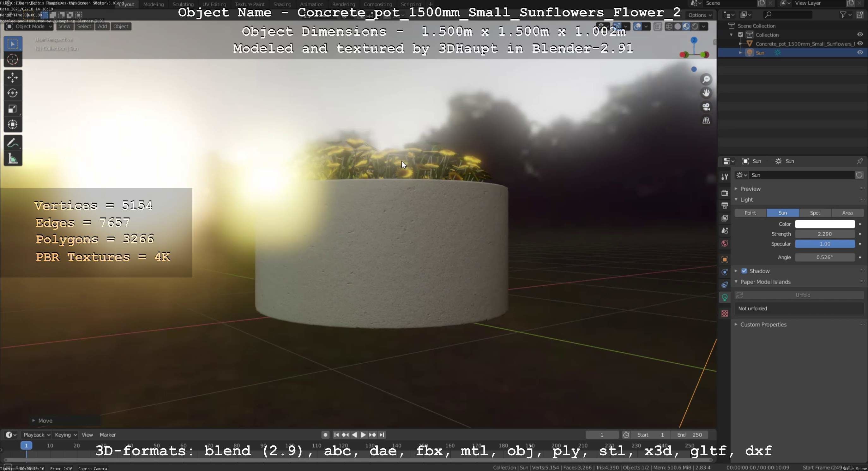Select the Move tool
This screenshot has height=471, width=868.
coord(13,78)
